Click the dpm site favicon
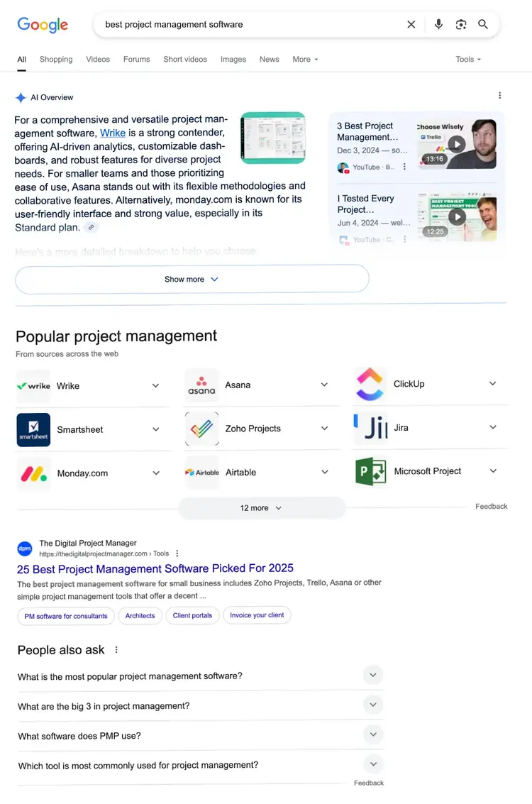Image resolution: width=532 pixels, height=804 pixels. [25, 548]
